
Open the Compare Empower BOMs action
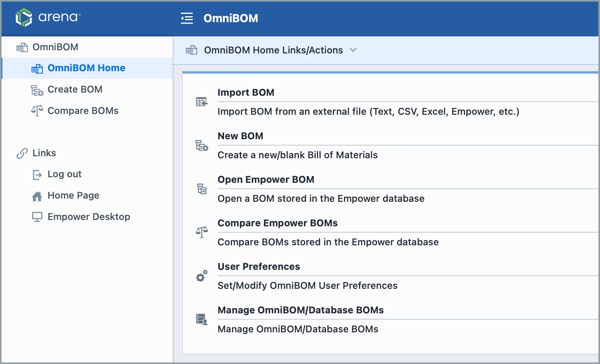[277, 223]
